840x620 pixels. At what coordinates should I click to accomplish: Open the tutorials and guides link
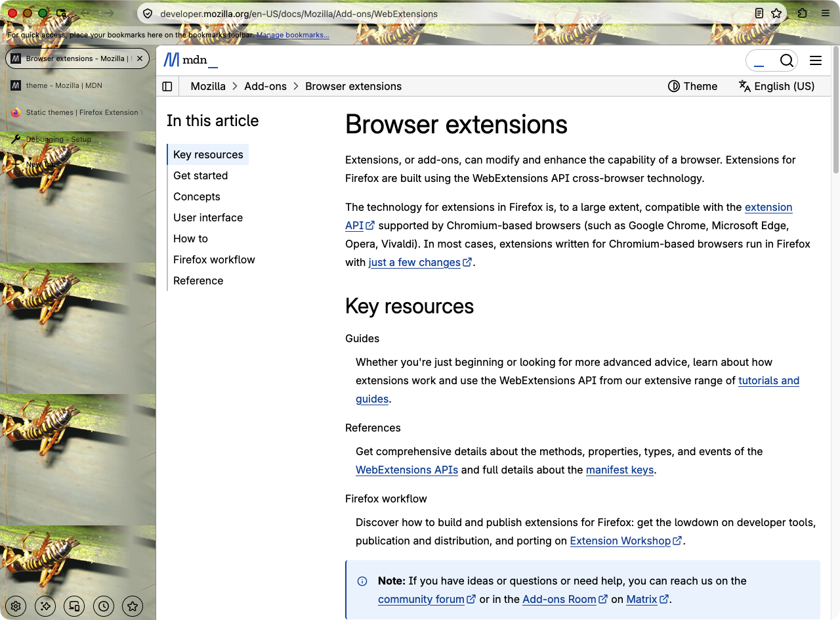coord(768,380)
